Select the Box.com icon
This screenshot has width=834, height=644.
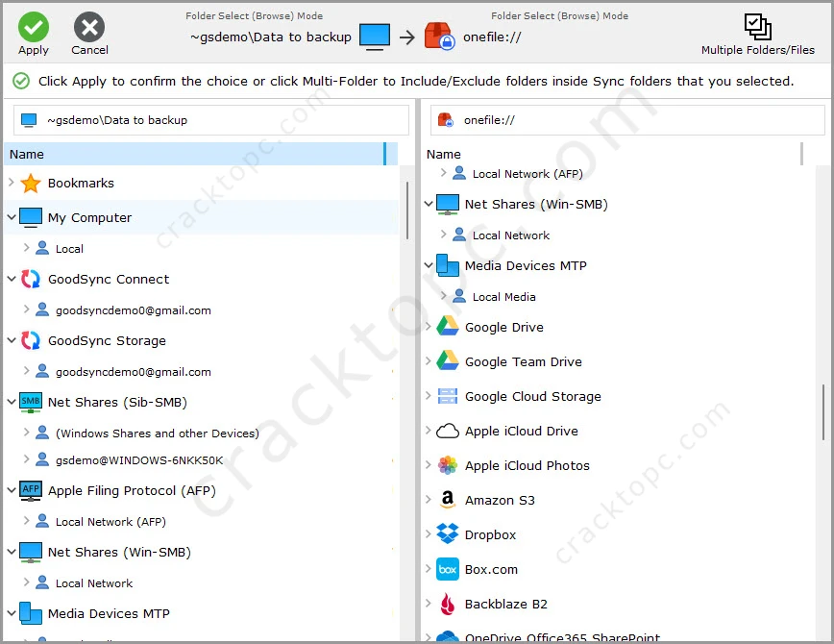pos(446,568)
